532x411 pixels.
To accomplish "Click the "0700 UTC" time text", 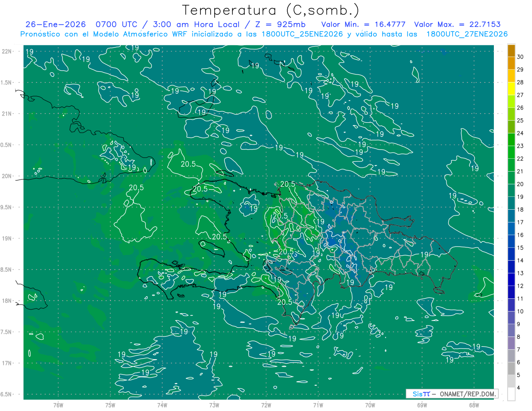I will point(116,24).
